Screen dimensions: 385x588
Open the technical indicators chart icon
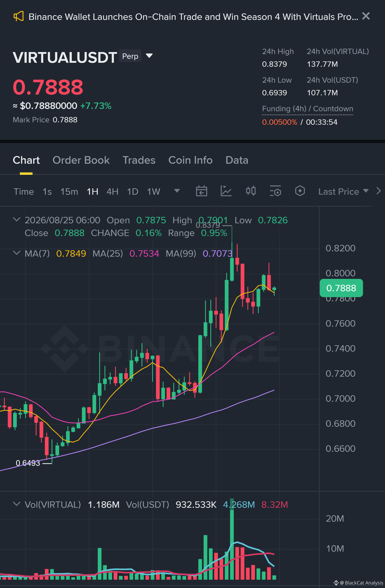coord(226,191)
